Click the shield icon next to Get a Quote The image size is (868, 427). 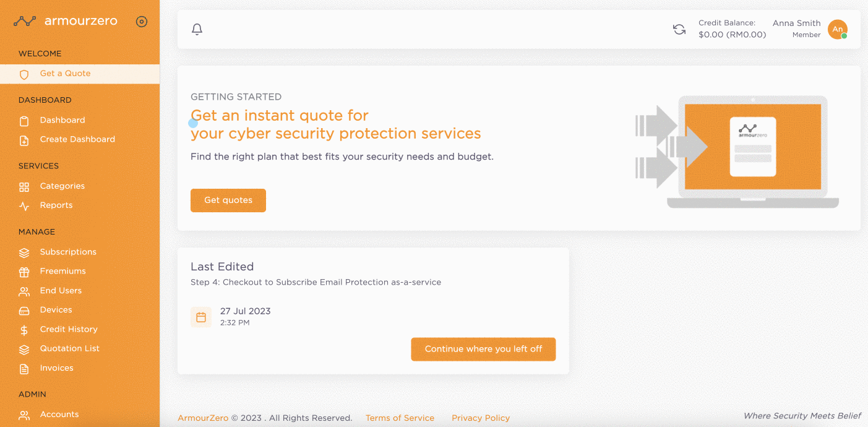tap(24, 74)
